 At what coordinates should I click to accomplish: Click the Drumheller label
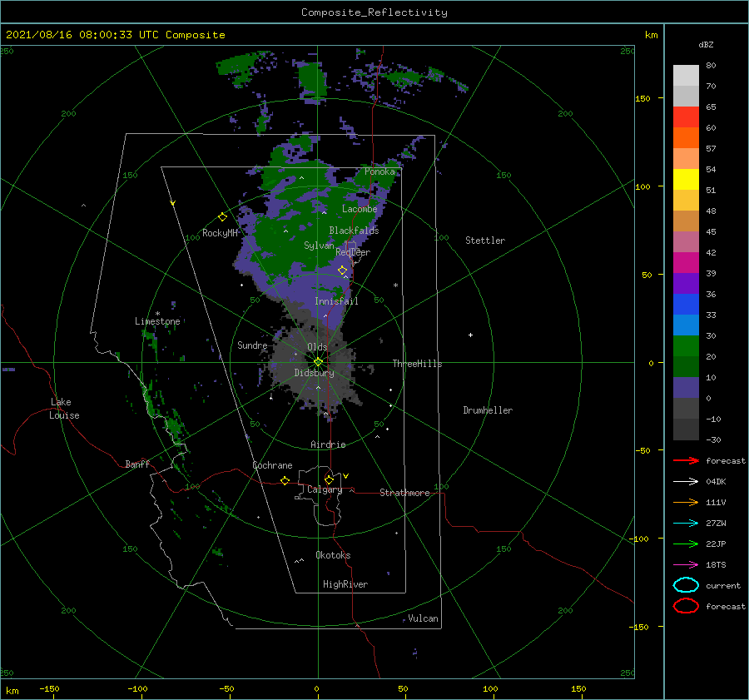tap(488, 410)
